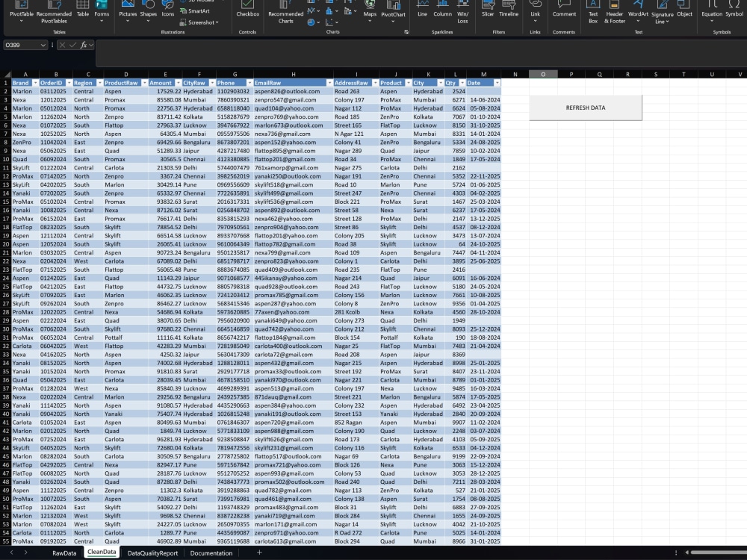Open the Brand column filter dropdown
747x560 pixels.
tap(35, 83)
